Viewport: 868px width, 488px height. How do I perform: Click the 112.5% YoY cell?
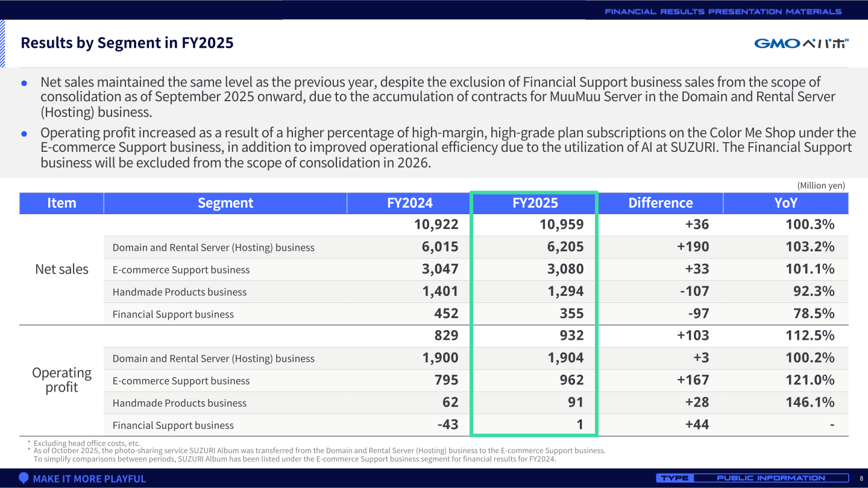pyautogui.click(x=810, y=336)
